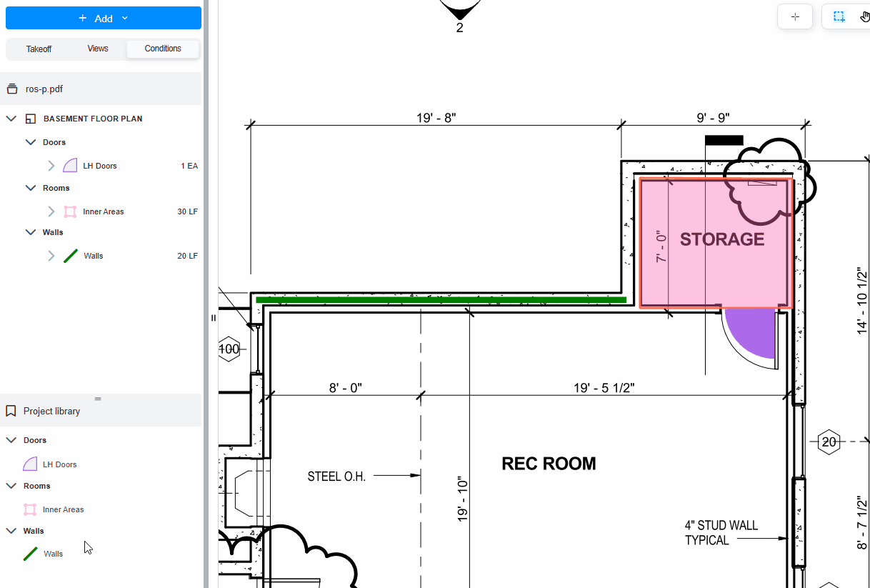
Task: Click the crosshair plus tool button
Action: (795, 17)
